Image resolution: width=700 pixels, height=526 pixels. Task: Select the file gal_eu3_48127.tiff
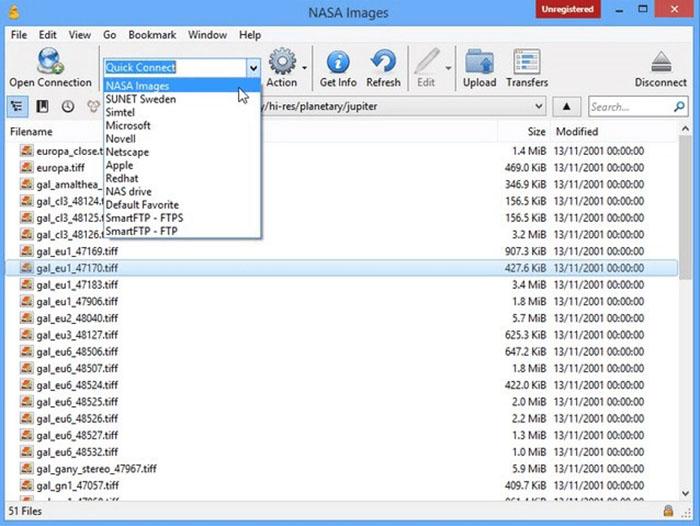[342, 335]
